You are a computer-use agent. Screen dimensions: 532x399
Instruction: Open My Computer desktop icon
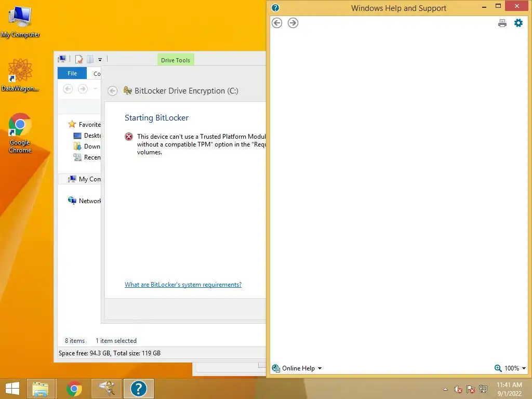(20, 22)
